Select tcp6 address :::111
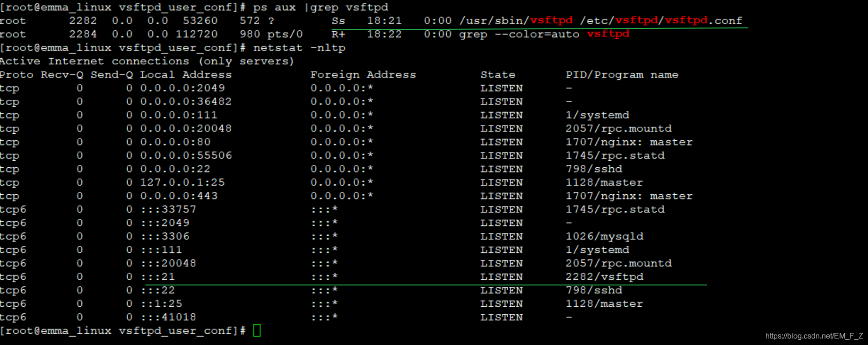Image resolution: width=868 pixels, height=345 pixels. pos(161,250)
